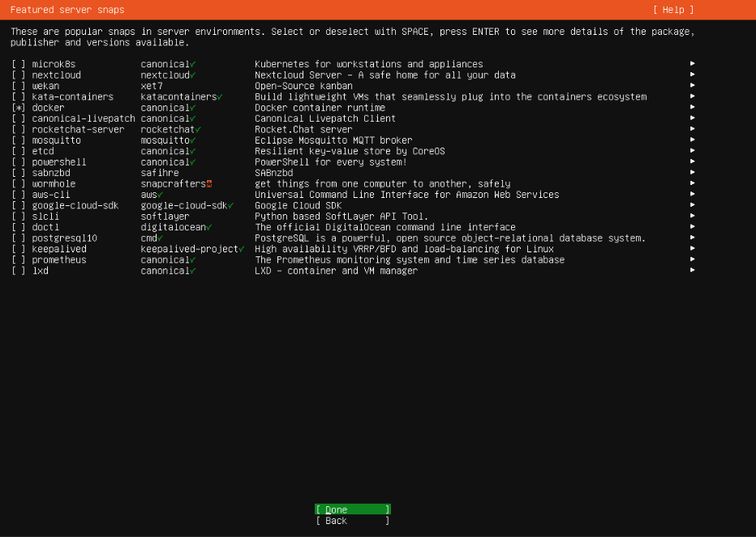756x537 pixels.
Task: Click 'Docker container runtime' description
Action: coord(320,108)
